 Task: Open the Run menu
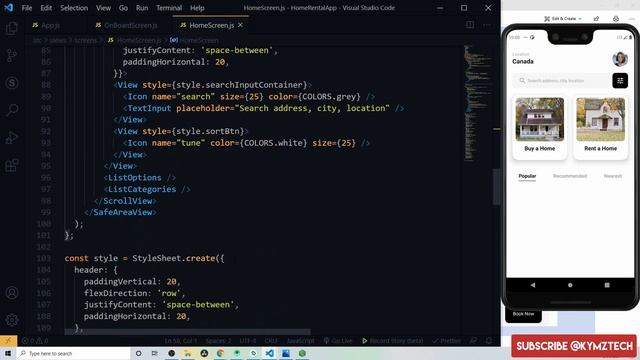[142, 8]
